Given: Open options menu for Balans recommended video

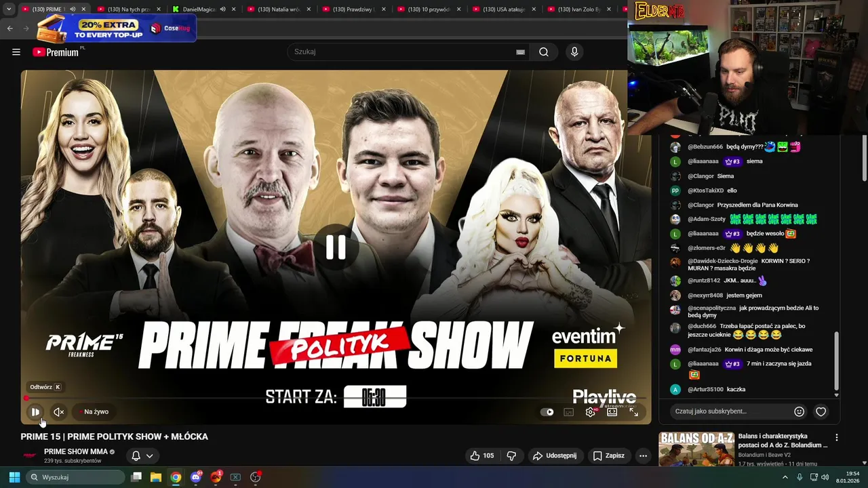Looking at the screenshot, I should tap(836, 437).
